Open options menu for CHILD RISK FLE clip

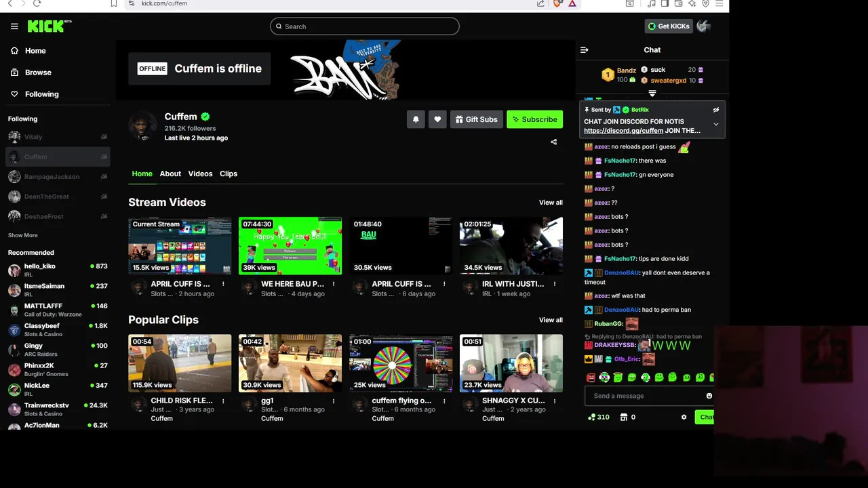(222, 401)
